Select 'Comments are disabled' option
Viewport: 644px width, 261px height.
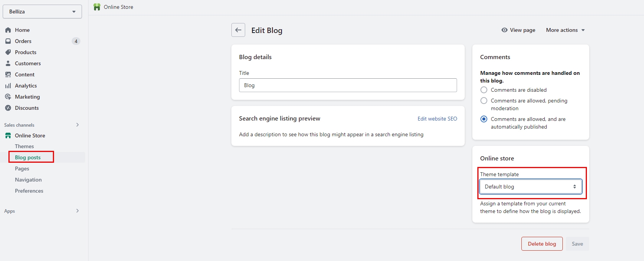point(484,90)
